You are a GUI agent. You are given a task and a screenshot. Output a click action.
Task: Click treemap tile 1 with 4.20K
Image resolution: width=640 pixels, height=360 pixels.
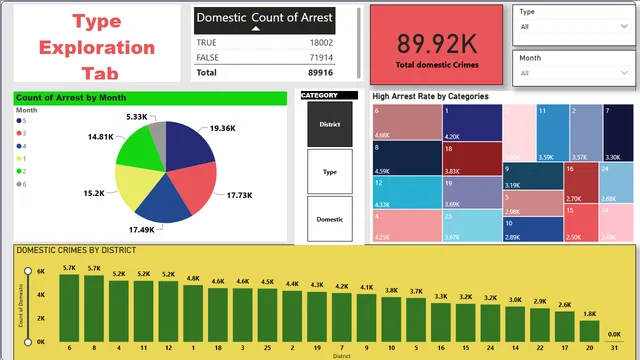coord(472,122)
